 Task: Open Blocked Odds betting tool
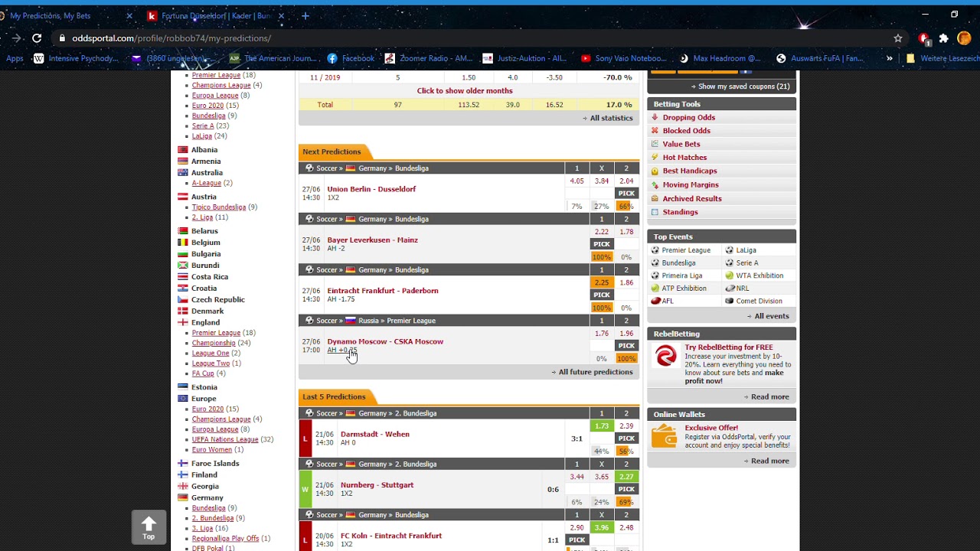687,131
